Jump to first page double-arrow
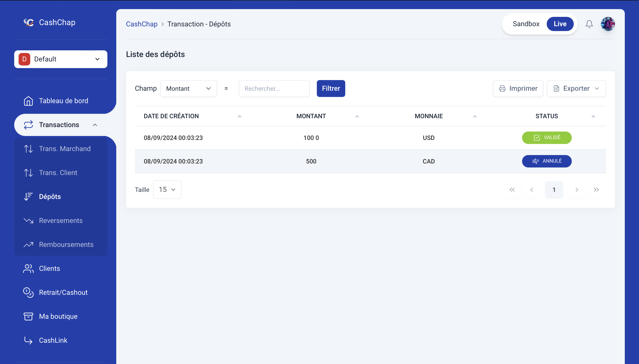 click(x=512, y=190)
